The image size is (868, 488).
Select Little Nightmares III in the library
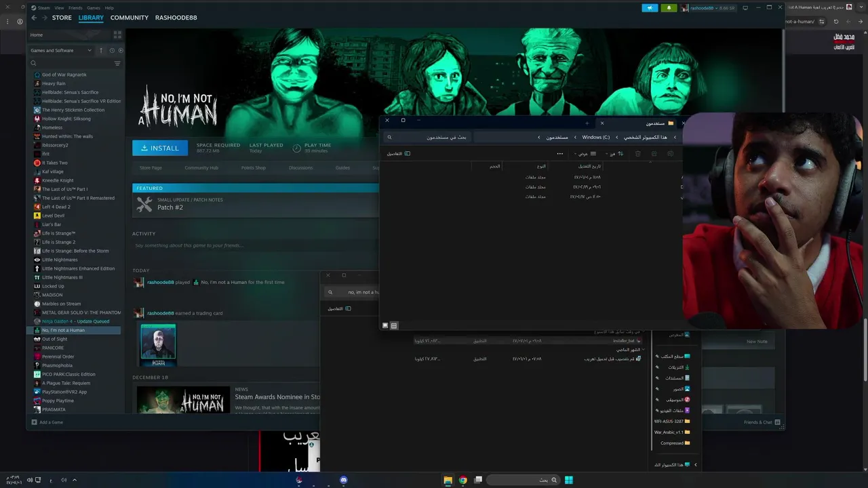(77, 277)
